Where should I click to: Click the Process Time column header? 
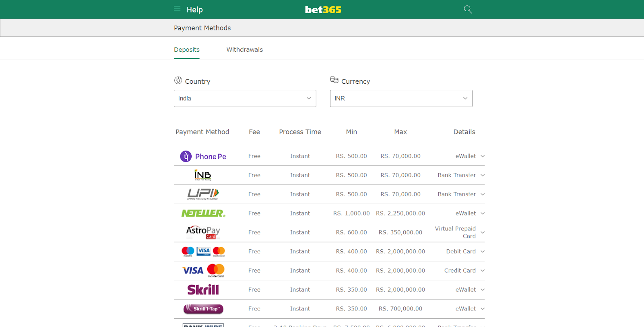300,132
